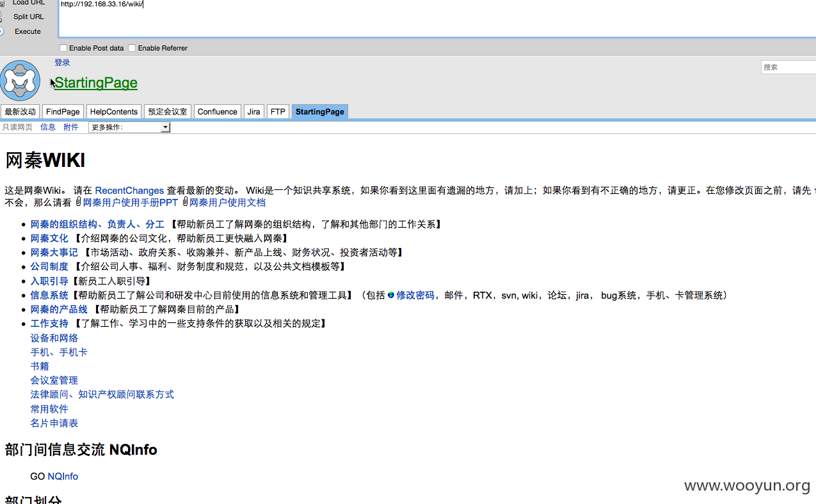Open 法律顾问、知识产权顾问联系方式 link
816x504 pixels.
pyautogui.click(x=102, y=394)
